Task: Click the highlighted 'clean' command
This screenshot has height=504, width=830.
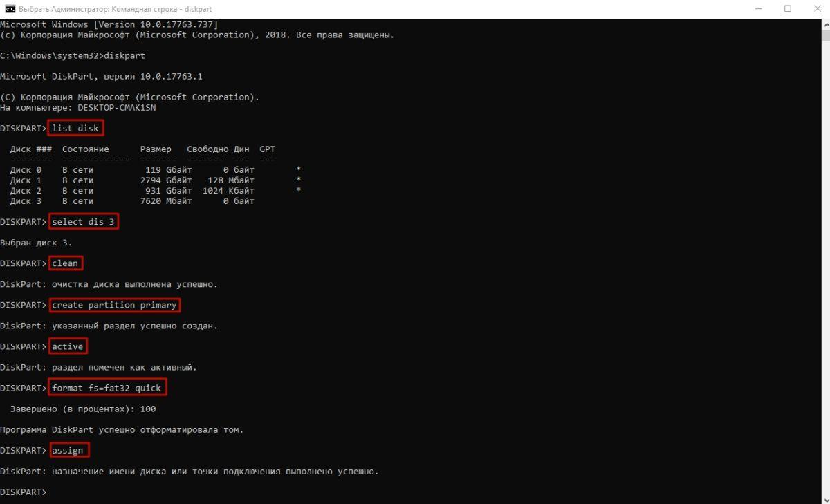Action: coord(65,263)
